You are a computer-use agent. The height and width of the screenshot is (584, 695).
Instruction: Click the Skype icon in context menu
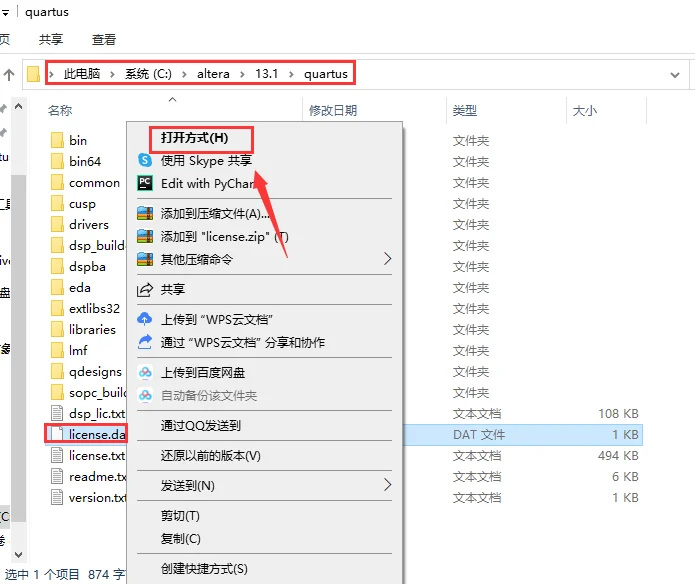[x=145, y=160]
